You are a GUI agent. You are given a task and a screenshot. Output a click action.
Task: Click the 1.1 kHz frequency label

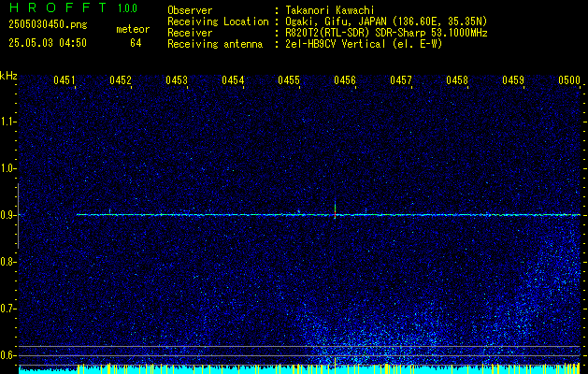7,122
